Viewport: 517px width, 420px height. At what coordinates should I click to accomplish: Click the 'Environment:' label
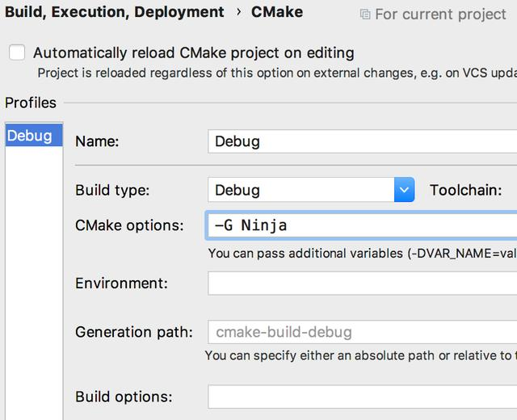click(122, 283)
